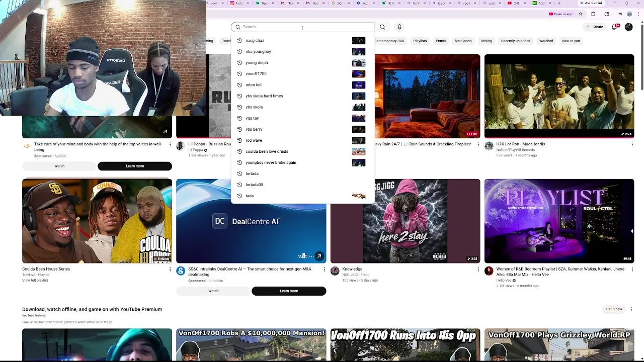This screenshot has width=644, height=362.
Task: Select 'rod wave' search suggestion
Action: tap(302, 140)
